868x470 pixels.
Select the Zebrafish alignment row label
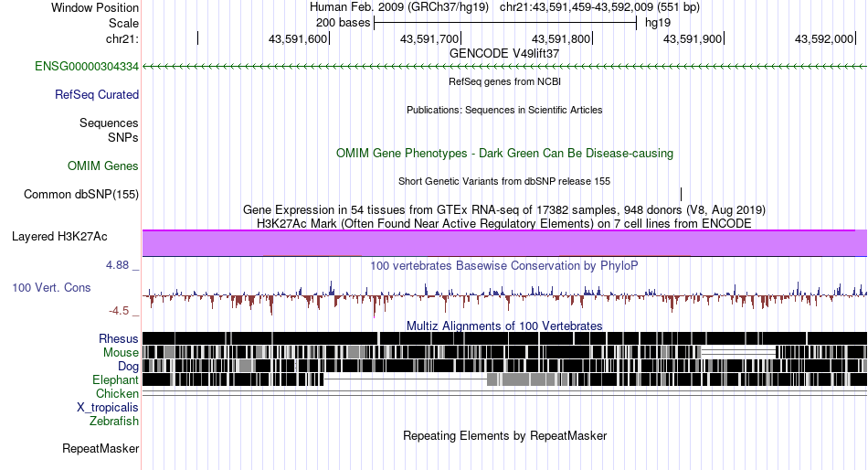[114, 422]
